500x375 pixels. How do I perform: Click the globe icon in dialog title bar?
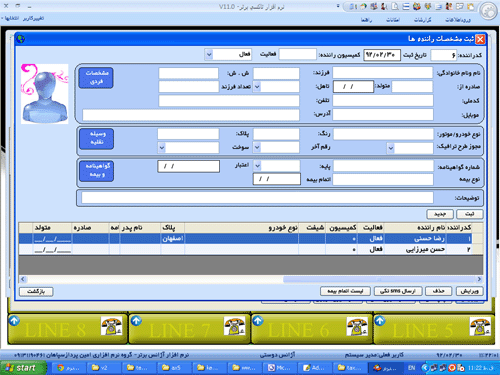[x=21, y=39]
